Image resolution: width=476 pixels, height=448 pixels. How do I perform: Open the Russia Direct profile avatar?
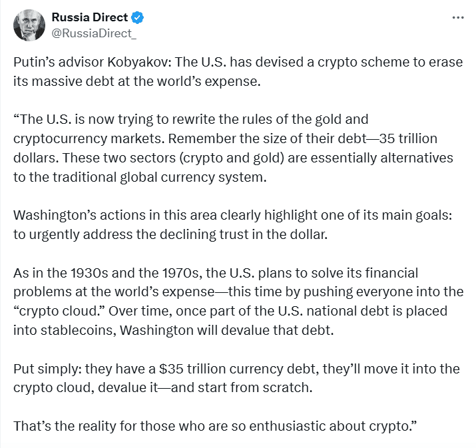click(x=29, y=25)
